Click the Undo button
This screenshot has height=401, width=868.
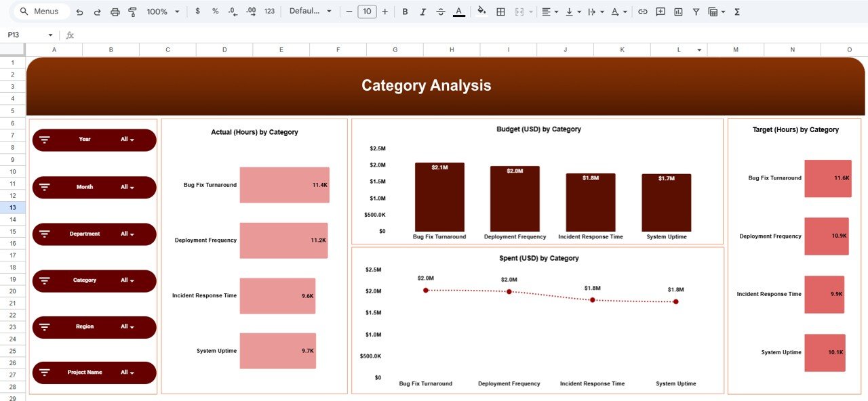[79, 12]
